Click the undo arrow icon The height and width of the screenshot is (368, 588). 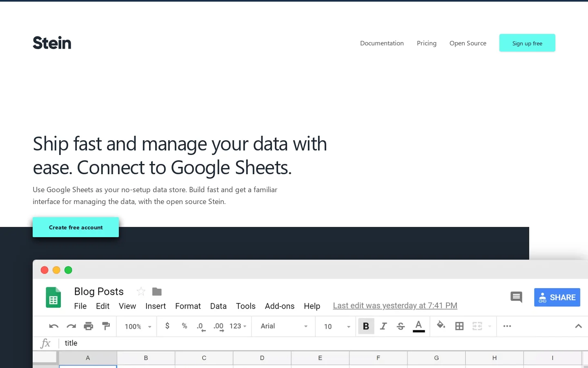coord(53,326)
